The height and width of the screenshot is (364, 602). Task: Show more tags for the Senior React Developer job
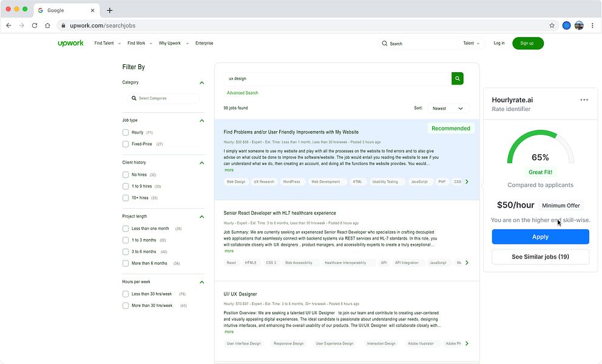pos(467,263)
